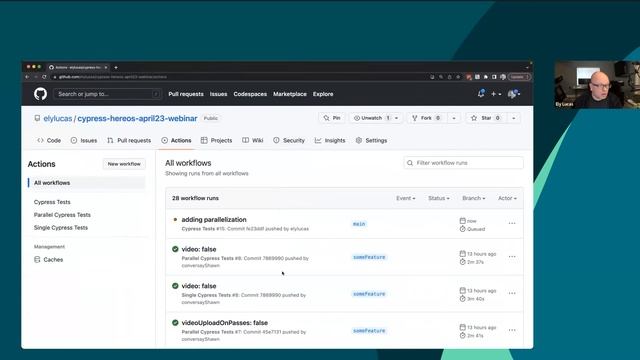
Task: Expand the Star lists caret
Action: click(513, 118)
